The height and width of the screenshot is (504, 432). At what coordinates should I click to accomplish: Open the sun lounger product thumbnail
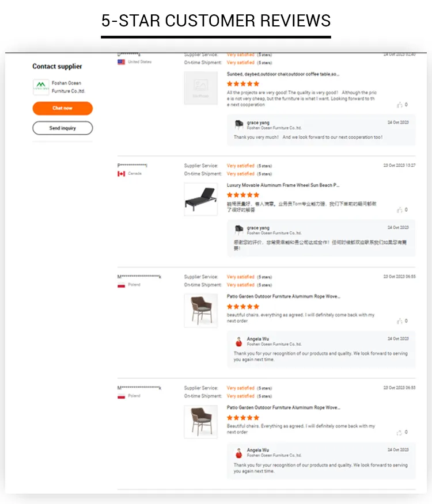coord(200,199)
